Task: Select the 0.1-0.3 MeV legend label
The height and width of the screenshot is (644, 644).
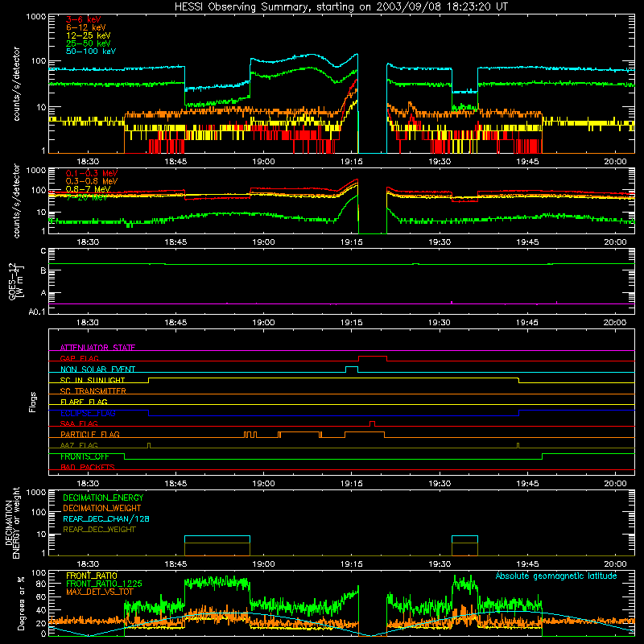Action: (92, 173)
